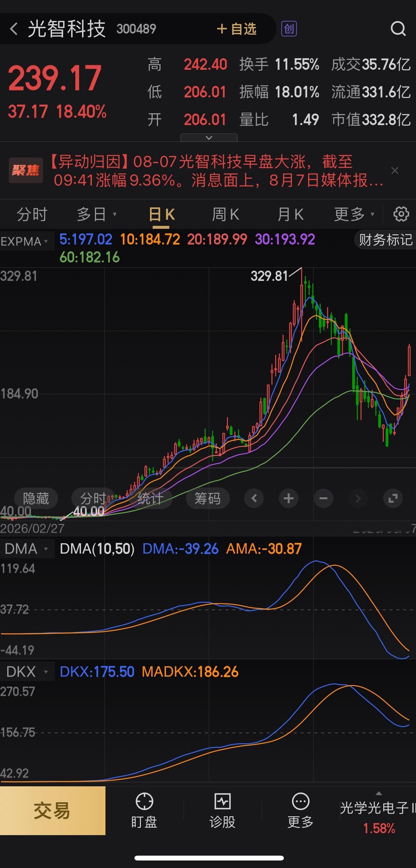Open DMA indicator dropdown
The width and height of the screenshot is (416, 868).
pyautogui.click(x=26, y=549)
